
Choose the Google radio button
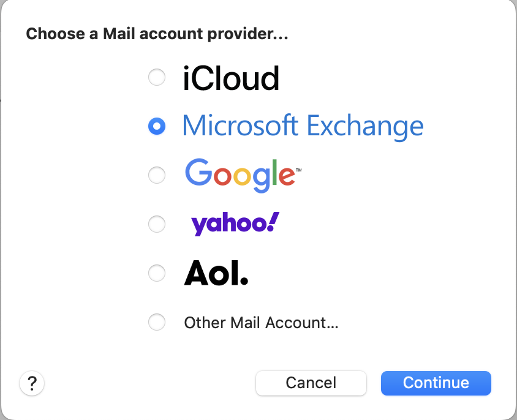pyautogui.click(x=157, y=175)
